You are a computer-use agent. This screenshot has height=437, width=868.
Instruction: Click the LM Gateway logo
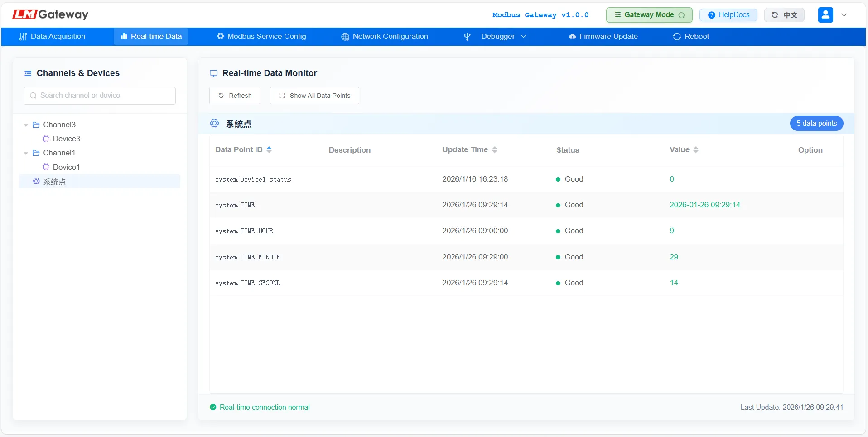[50, 14]
